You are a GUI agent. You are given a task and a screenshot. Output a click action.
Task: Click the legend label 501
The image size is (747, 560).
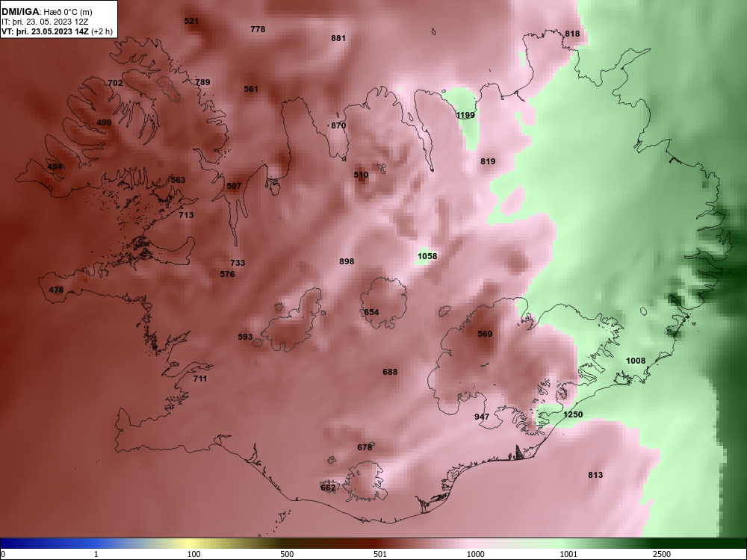tap(380, 554)
